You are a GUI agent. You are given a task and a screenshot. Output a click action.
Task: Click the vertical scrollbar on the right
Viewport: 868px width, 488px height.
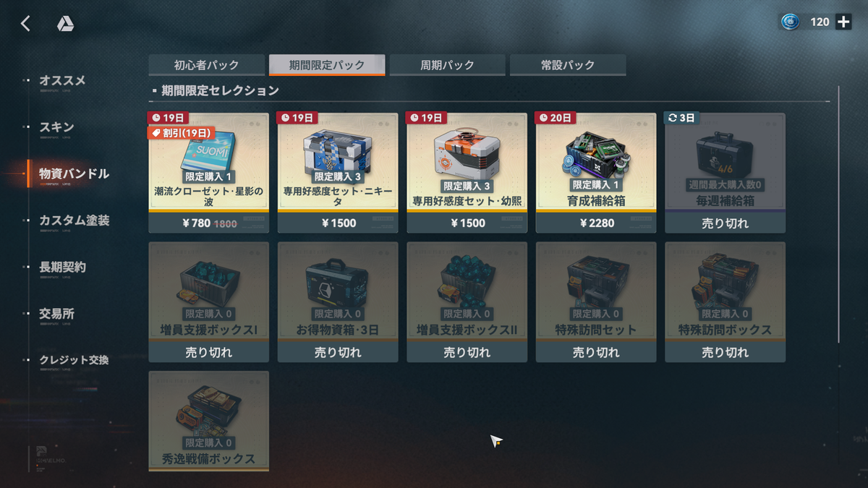point(839,214)
